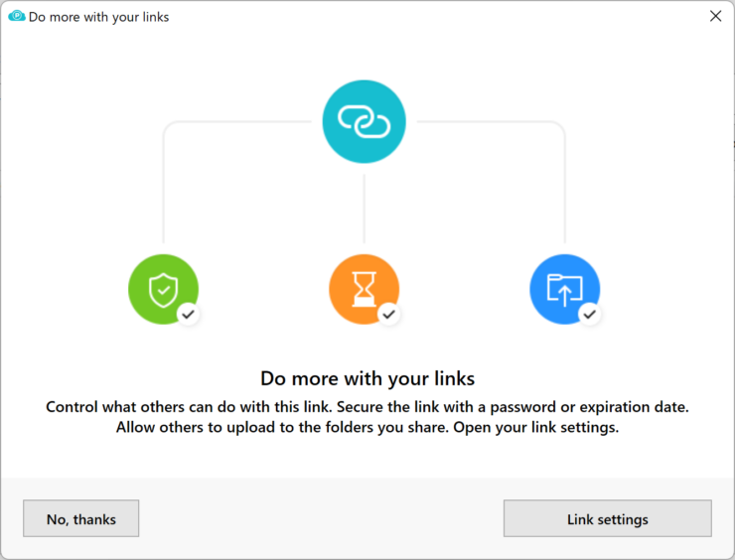Open Link settings button
This screenshot has height=560, width=735.
pyautogui.click(x=607, y=518)
